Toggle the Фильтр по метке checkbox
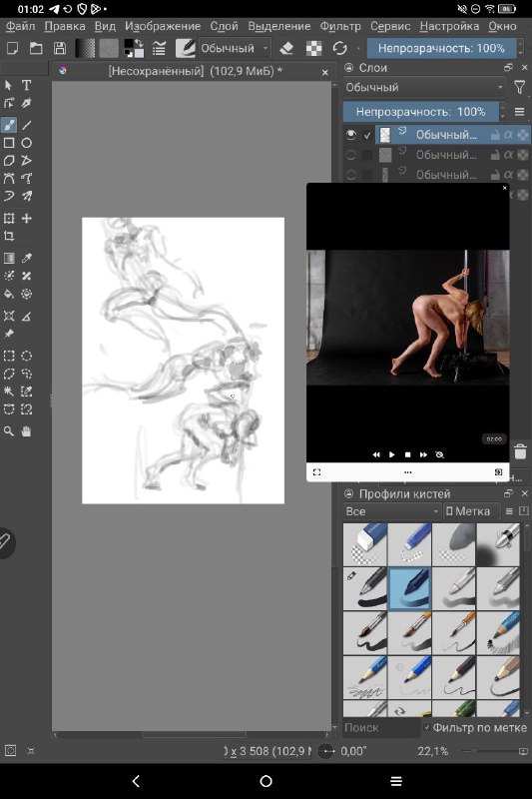The height and width of the screenshot is (799, 532). 426,728
